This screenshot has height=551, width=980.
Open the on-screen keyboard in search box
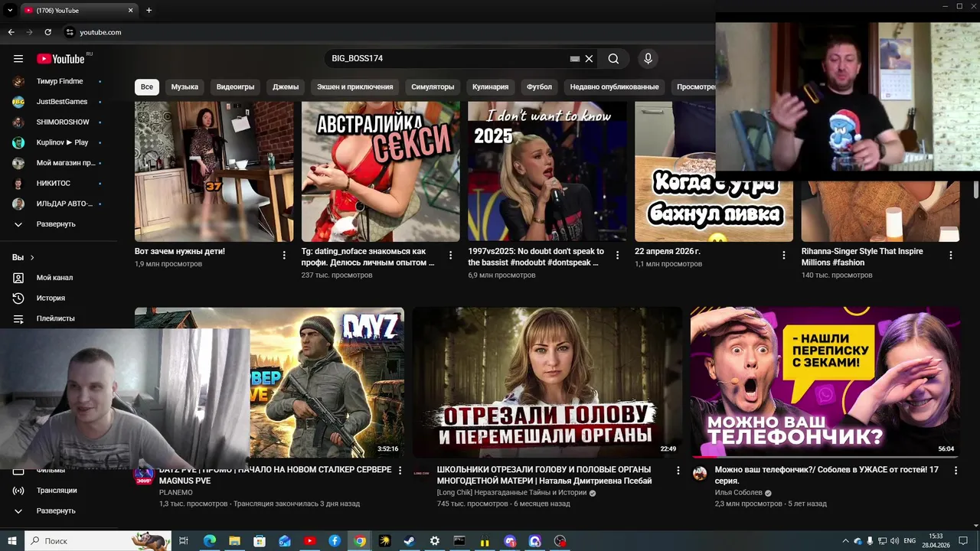(x=575, y=59)
